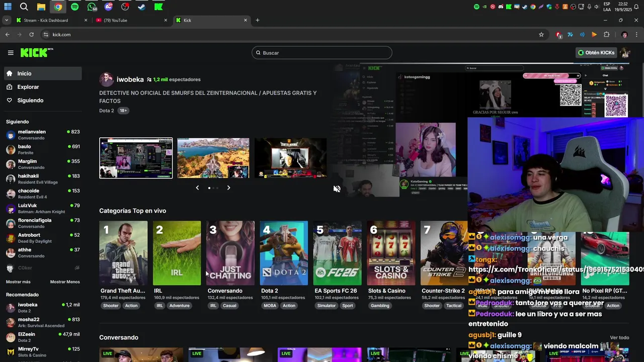644x362 pixels.
Task: Click the microphone icon in system tray
Action: coord(589,7)
